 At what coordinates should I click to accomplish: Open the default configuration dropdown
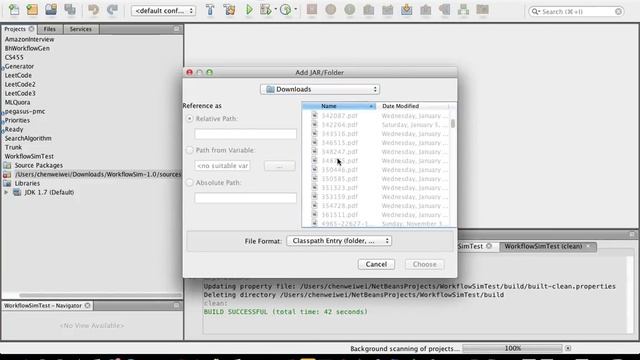pyautogui.click(x=163, y=11)
